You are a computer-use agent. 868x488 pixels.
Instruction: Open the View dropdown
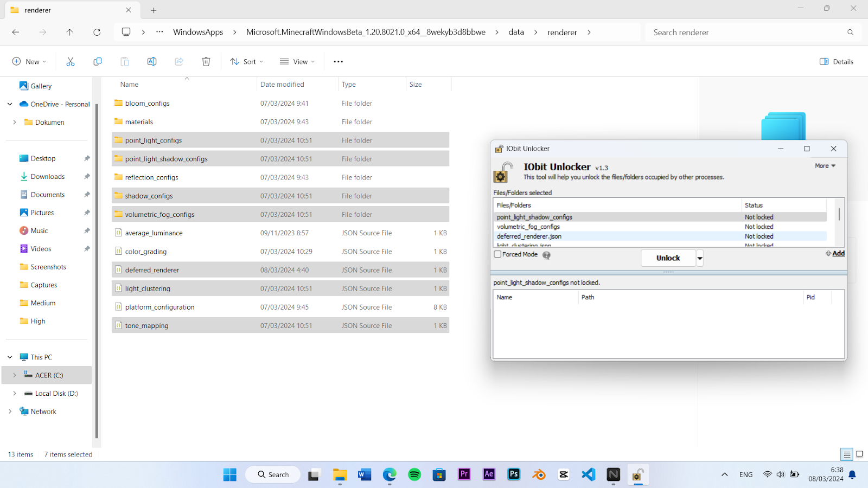point(297,62)
